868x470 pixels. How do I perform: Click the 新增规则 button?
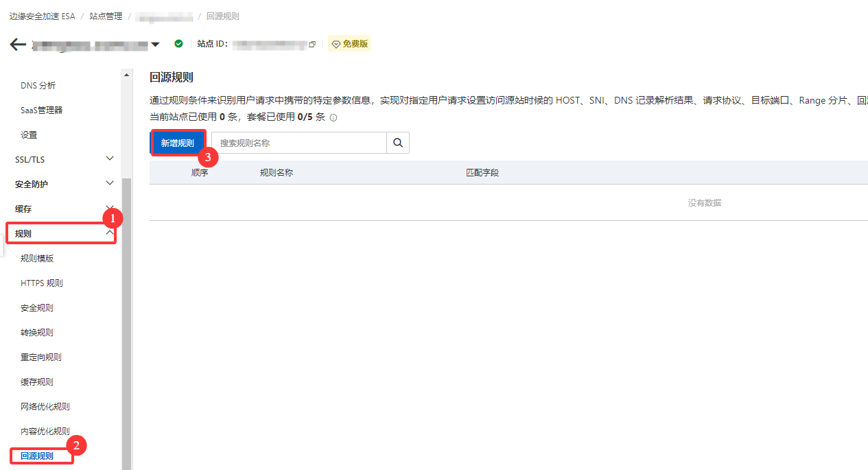(178, 143)
